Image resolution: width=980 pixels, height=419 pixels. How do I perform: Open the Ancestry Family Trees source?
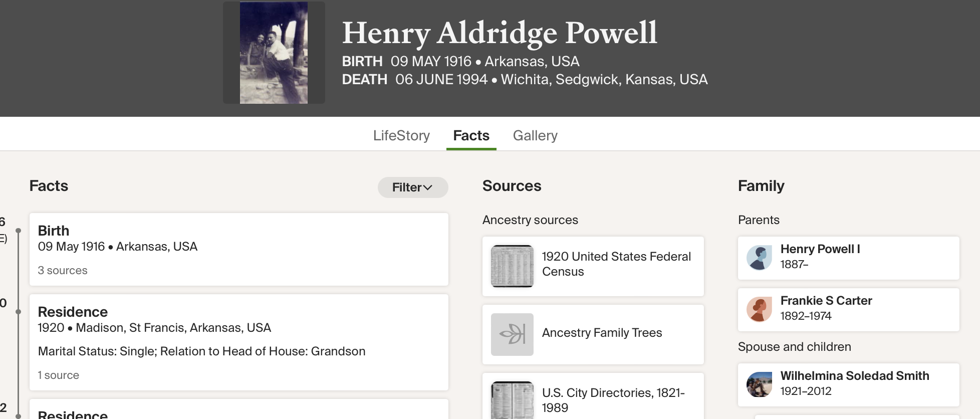[x=602, y=333]
